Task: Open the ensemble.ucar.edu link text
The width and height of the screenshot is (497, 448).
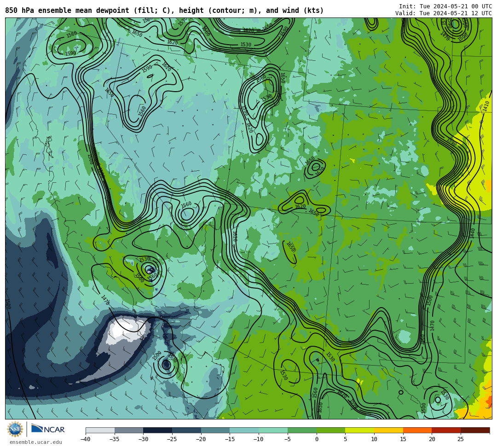Action: (x=35, y=442)
